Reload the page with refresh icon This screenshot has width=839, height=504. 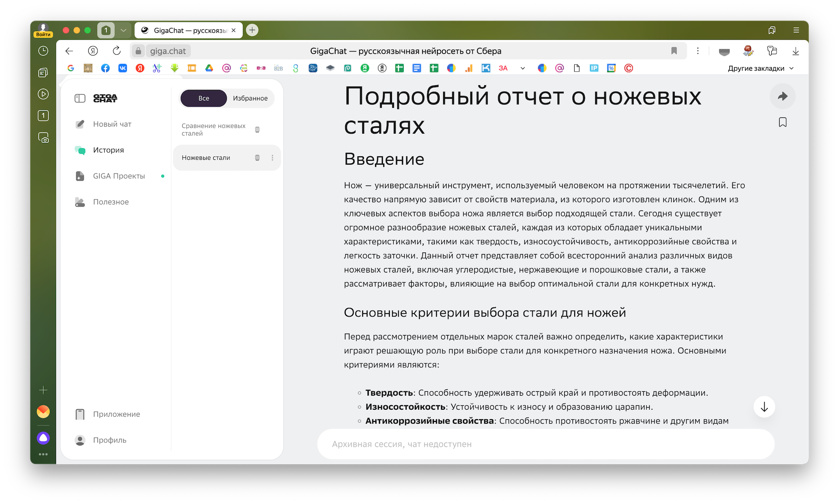pyautogui.click(x=116, y=51)
